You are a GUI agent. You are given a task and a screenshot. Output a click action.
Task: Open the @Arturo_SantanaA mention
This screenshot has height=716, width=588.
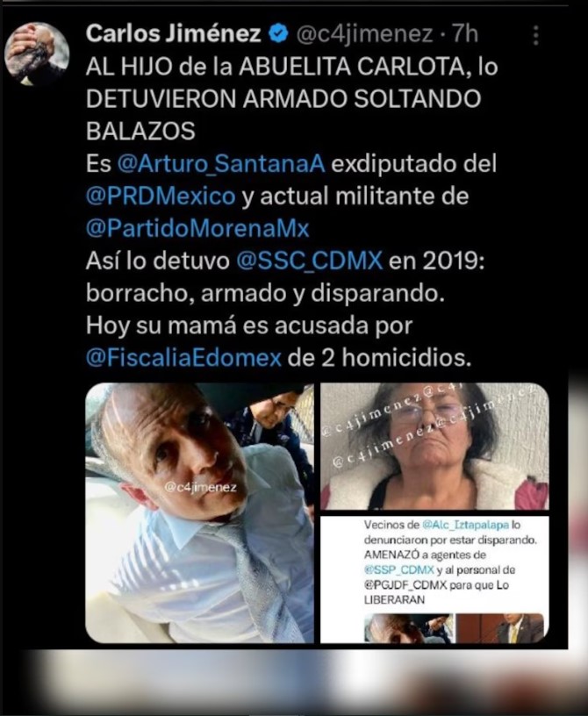tap(221, 164)
